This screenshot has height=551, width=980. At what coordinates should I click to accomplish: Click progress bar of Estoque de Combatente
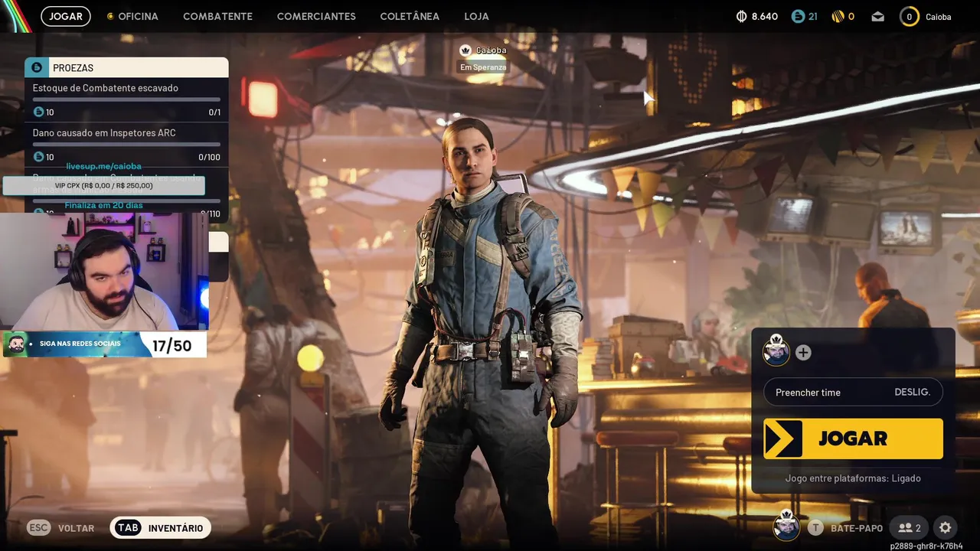[126, 99]
